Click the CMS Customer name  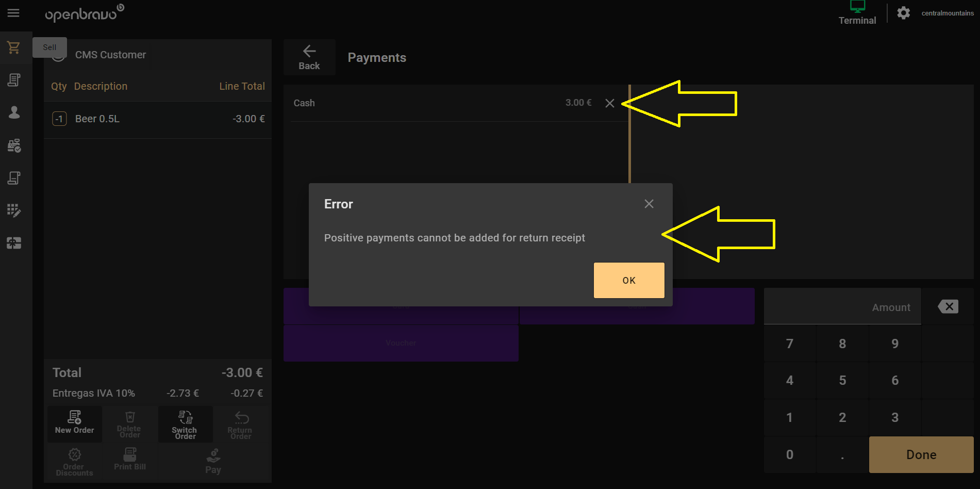pos(110,55)
